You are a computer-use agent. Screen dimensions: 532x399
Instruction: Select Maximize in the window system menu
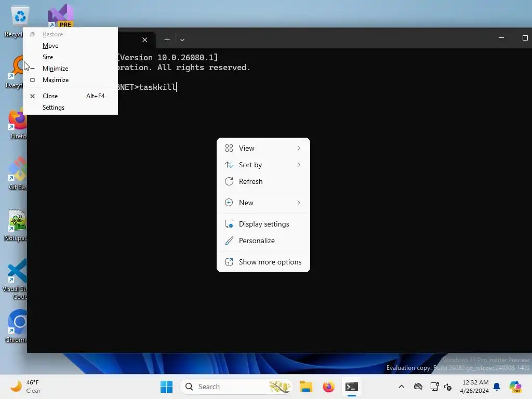pos(70,80)
